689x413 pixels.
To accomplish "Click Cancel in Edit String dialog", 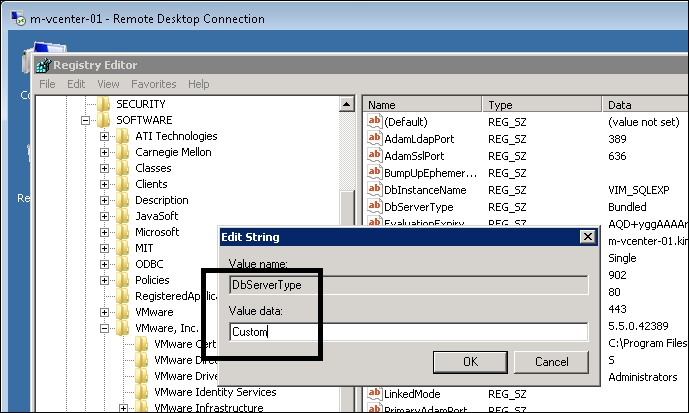I will click(551, 362).
